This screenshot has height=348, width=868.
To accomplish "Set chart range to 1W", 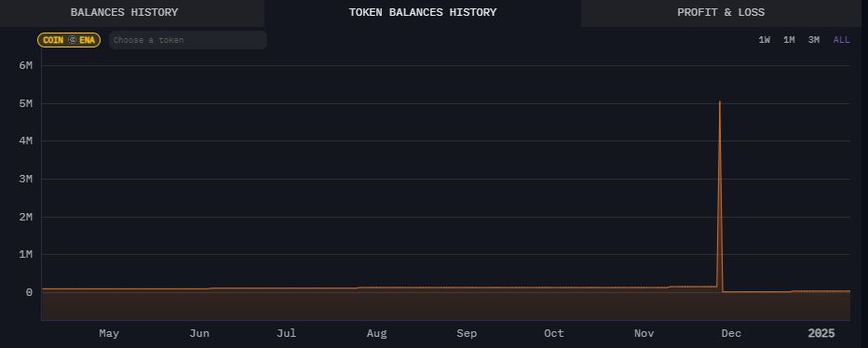I will coord(764,40).
